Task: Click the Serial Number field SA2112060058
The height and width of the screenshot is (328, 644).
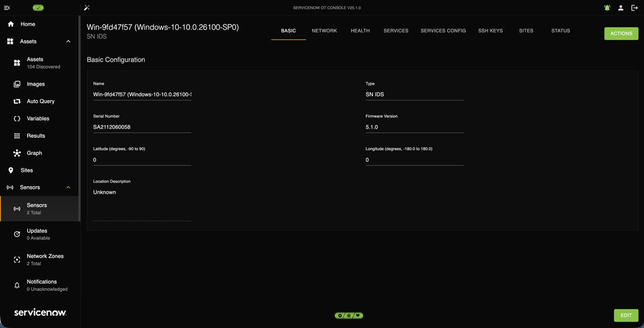Action: click(142, 127)
